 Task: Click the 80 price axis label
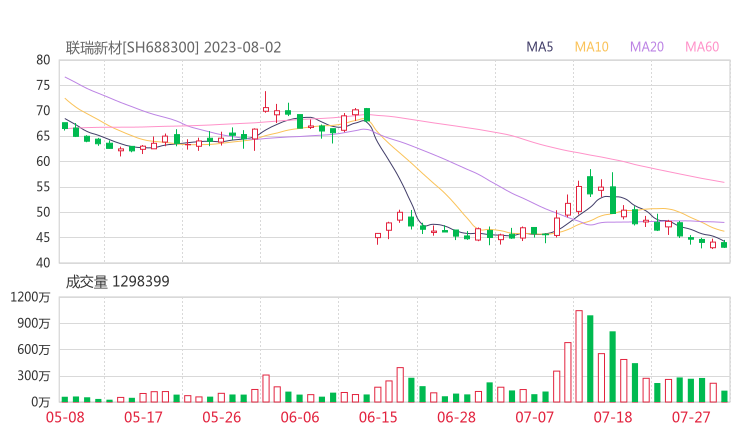point(43,60)
